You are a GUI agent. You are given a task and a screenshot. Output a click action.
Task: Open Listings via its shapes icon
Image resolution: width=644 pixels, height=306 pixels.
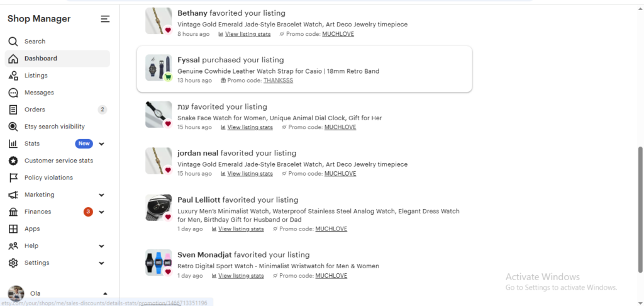(x=13, y=76)
